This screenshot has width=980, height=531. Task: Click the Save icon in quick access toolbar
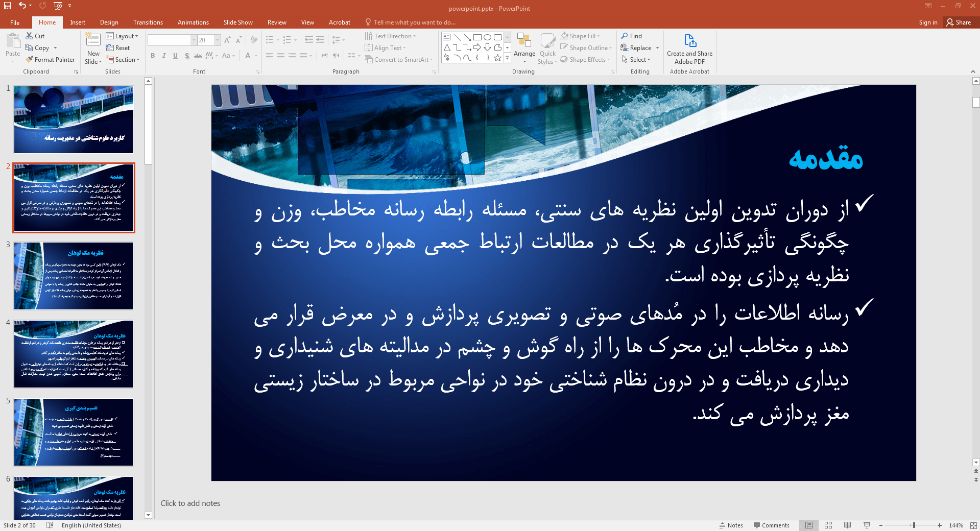8,6
